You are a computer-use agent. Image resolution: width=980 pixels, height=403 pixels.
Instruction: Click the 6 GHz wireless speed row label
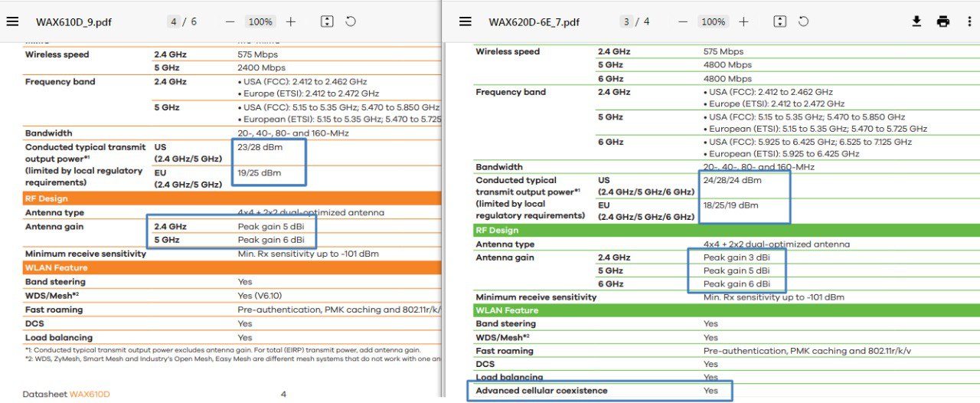tap(611, 78)
